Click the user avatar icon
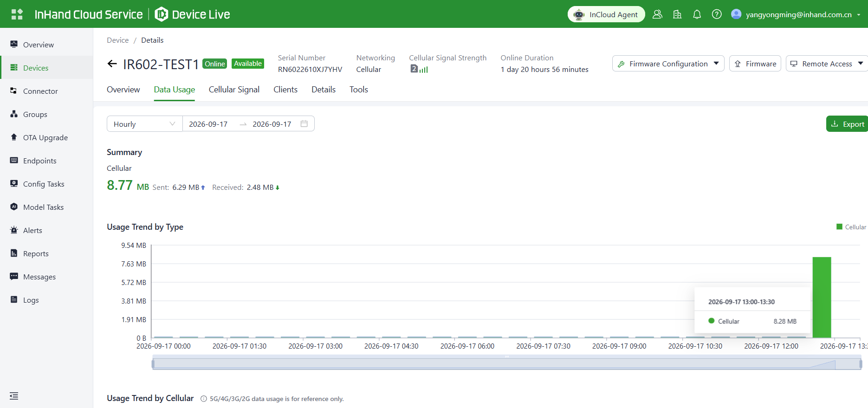The image size is (868, 408). 736,14
